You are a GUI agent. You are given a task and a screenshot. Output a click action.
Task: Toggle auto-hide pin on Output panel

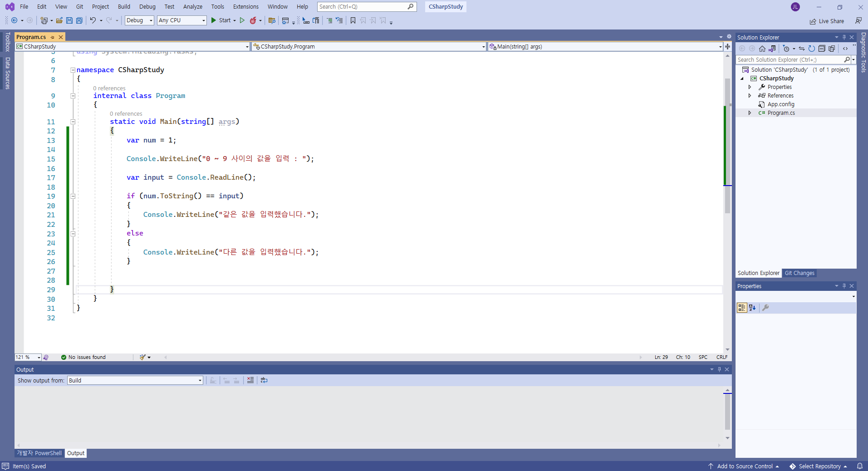(x=719, y=369)
